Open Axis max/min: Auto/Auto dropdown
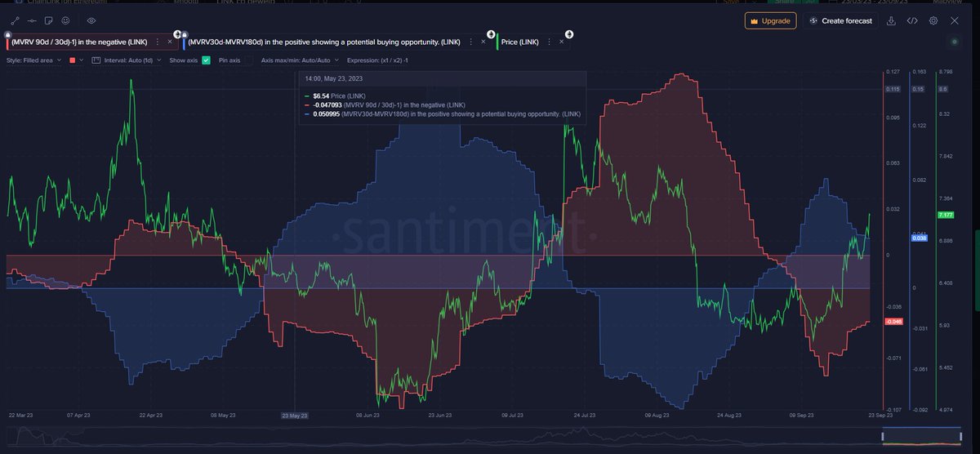This screenshot has height=454, width=980. point(300,60)
